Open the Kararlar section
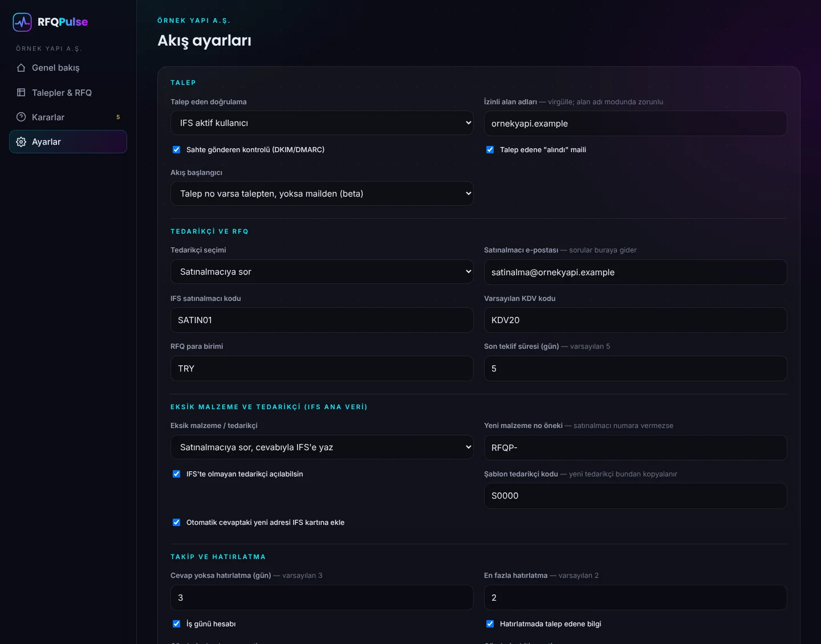The width and height of the screenshot is (821, 644). click(x=68, y=117)
